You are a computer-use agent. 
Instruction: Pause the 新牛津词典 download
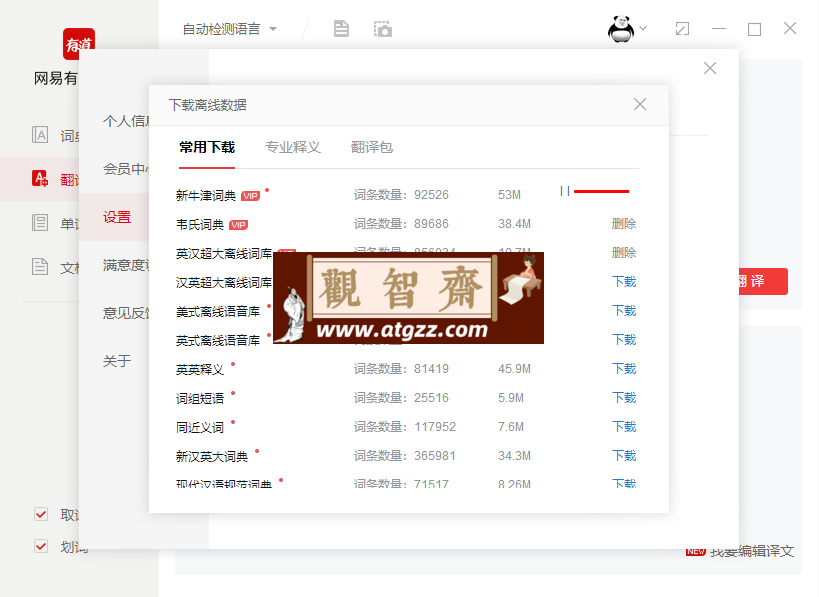565,191
